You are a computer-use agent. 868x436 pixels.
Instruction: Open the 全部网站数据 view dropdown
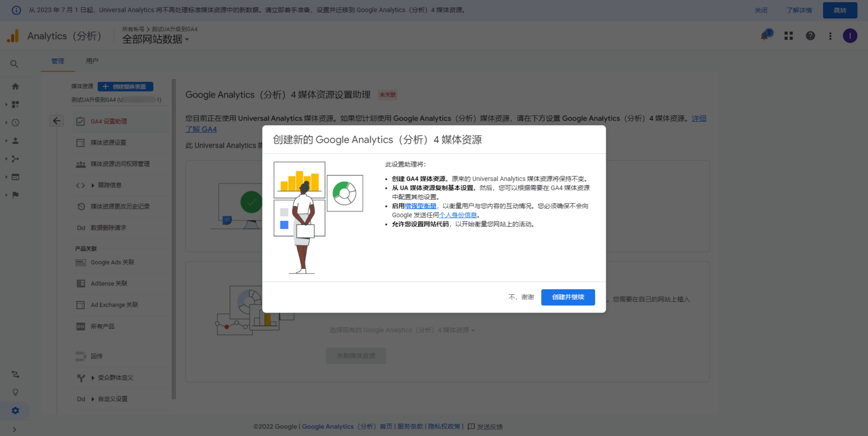point(155,39)
